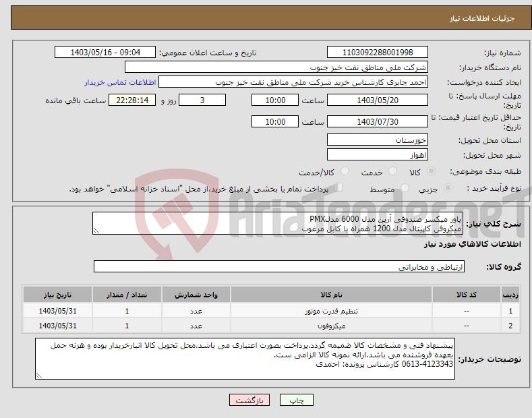Click the buyer organization name field
The height and width of the screenshot is (418, 532).
(276, 67)
